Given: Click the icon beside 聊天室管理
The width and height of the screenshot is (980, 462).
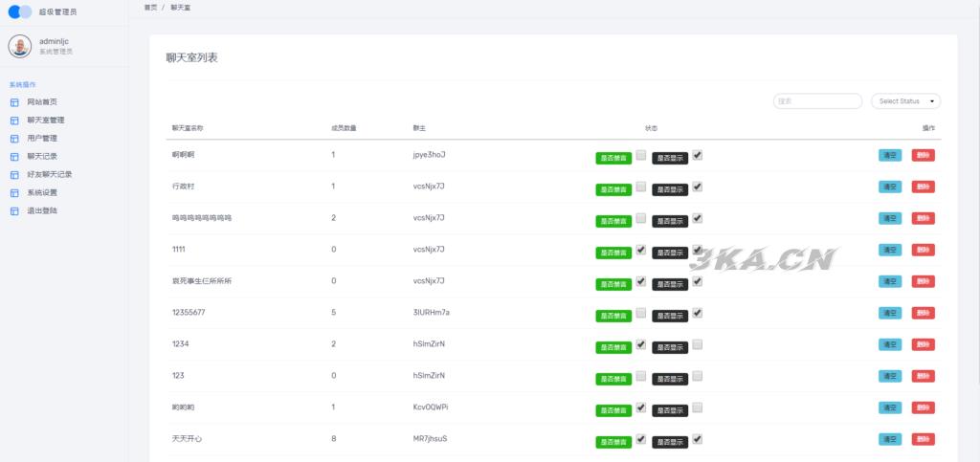Looking at the screenshot, I should (14, 121).
